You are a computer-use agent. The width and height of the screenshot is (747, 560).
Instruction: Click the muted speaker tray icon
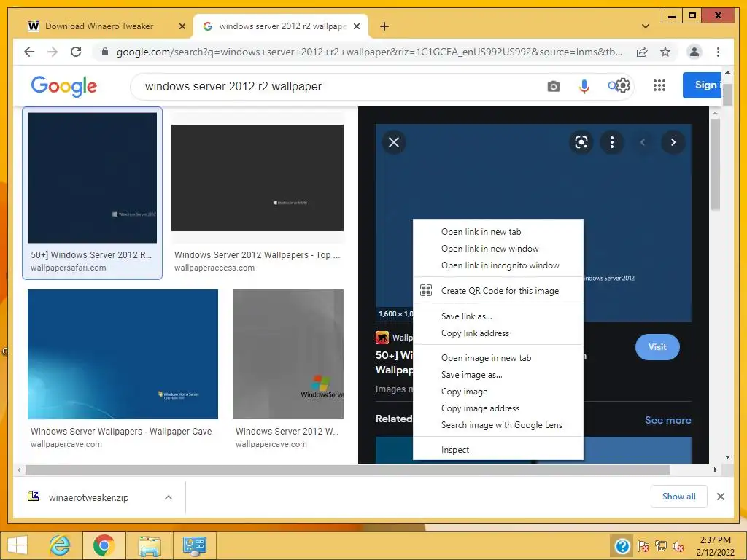(x=678, y=546)
